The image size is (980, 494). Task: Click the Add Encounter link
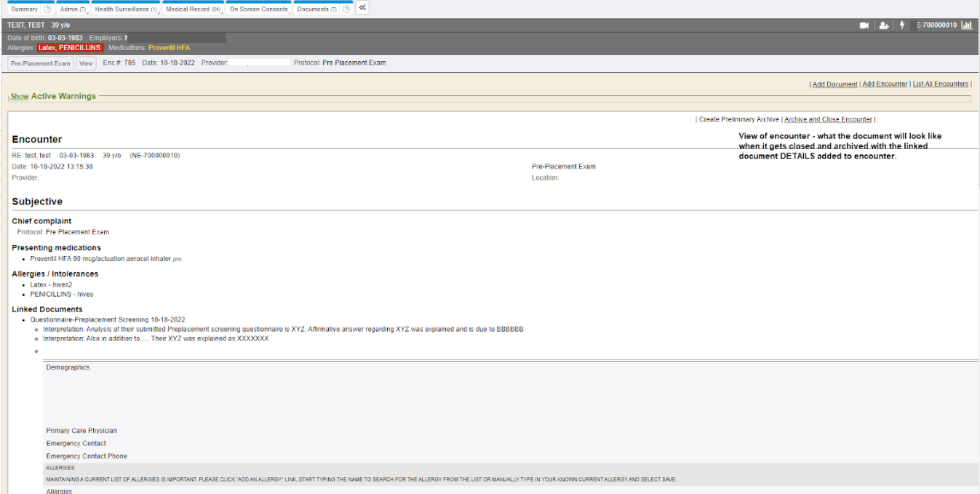(x=885, y=84)
